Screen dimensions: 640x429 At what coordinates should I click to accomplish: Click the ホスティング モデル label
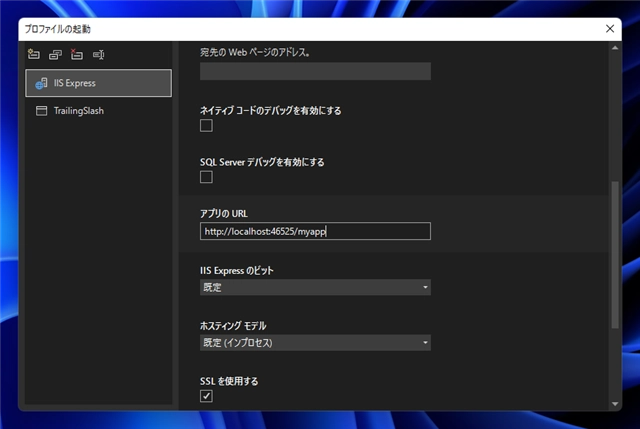click(233, 326)
